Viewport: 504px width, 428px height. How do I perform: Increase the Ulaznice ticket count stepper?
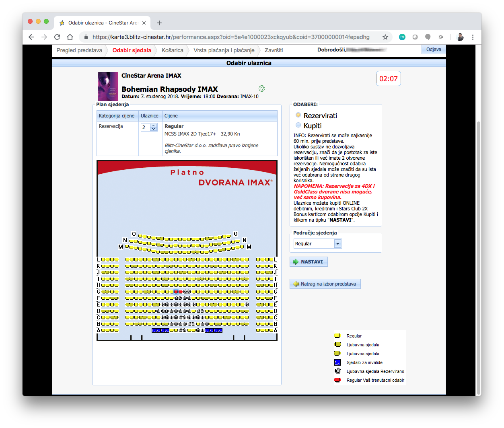point(153,126)
